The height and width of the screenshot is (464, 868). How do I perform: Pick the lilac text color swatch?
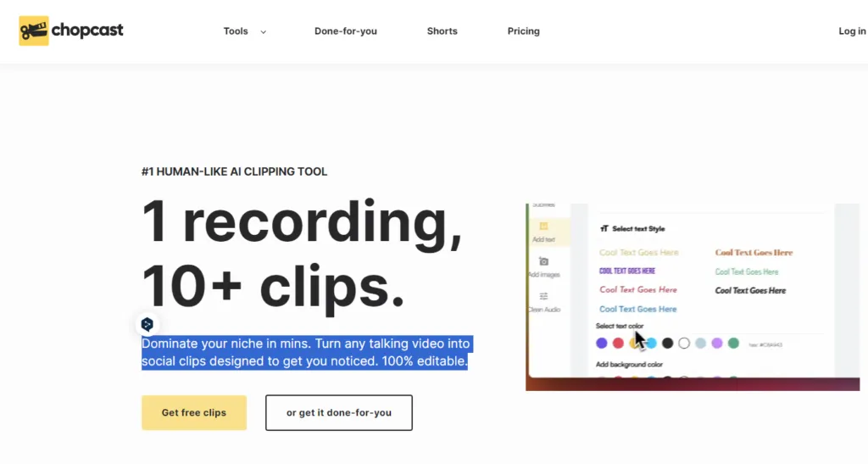click(x=717, y=344)
